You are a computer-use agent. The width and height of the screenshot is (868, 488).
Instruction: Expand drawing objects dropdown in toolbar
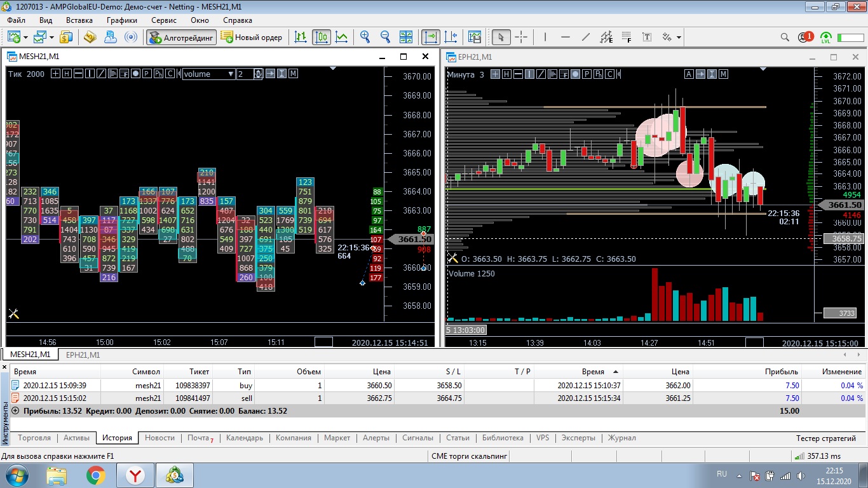pos(679,37)
